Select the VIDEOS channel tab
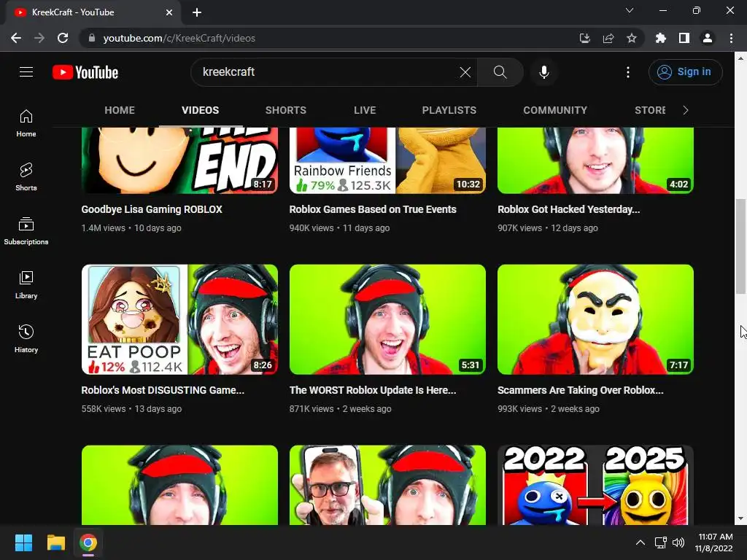Viewport: 747px width, 560px height. pos(200,111)
